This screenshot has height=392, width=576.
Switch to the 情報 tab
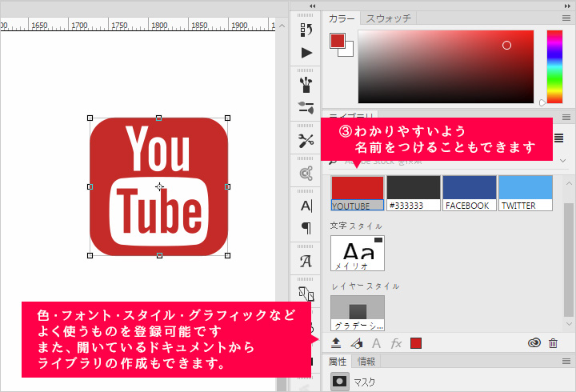(366, 362)
